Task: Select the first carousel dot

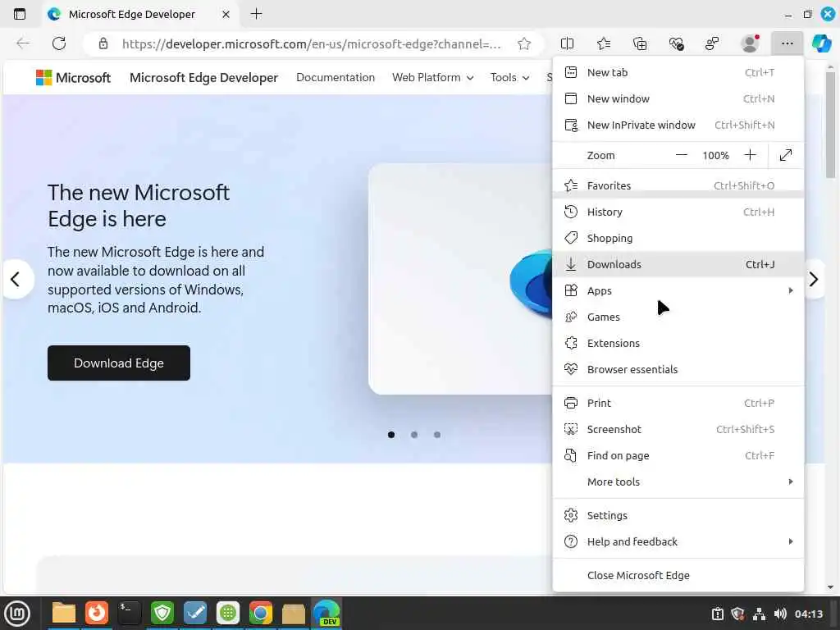Action: coord(391,435)
